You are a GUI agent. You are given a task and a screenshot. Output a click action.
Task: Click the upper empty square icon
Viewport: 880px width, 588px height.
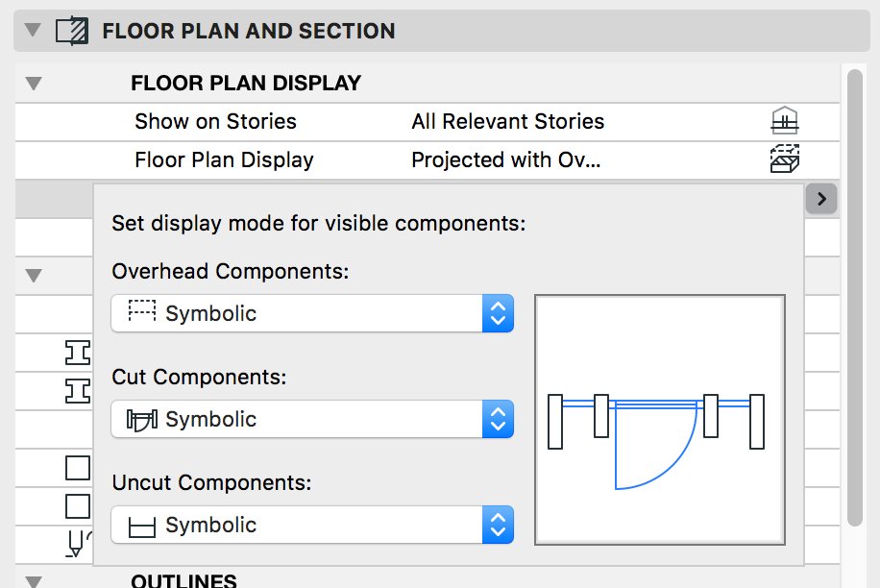[78, 468]
